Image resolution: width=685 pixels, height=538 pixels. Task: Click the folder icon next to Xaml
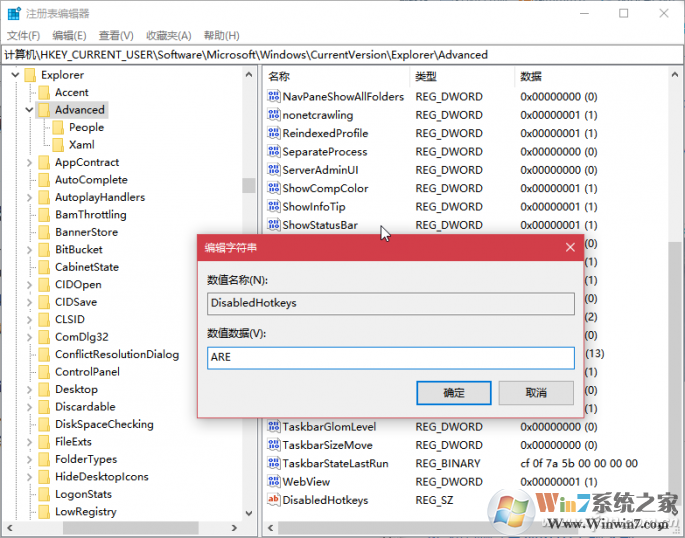(58, 145)
